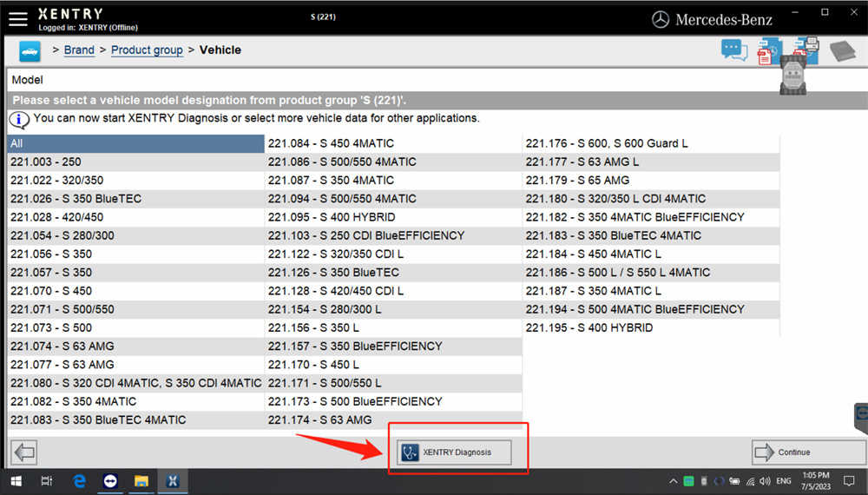The height and width of the screenshot is (495, 868).
Task: Open Microsoft Edge from the taskbar
Action: point(79,480)
